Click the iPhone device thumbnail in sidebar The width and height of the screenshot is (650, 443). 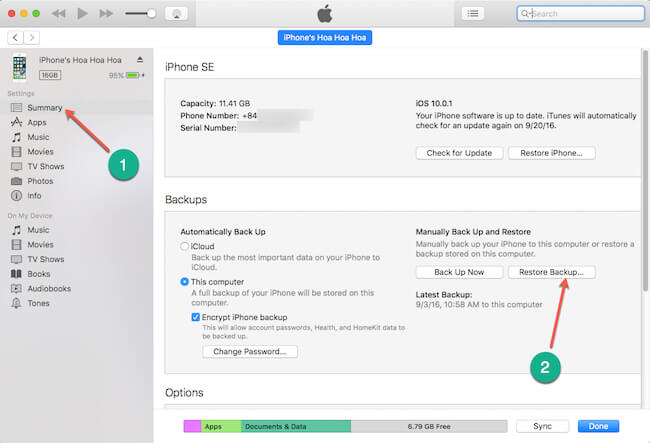[19, 67]
